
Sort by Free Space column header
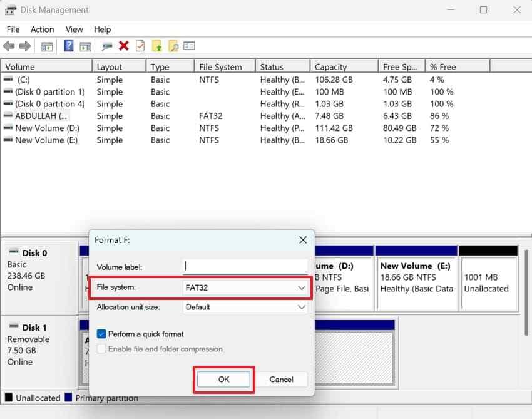tap(402, 66)
